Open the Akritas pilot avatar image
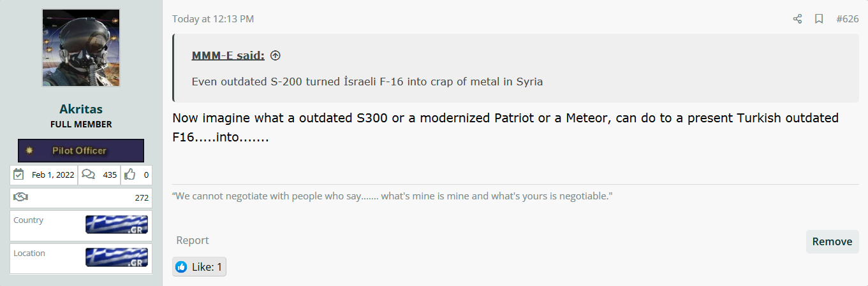The width and height of the screenshot is (868, 286). click(x=81, y=48)
